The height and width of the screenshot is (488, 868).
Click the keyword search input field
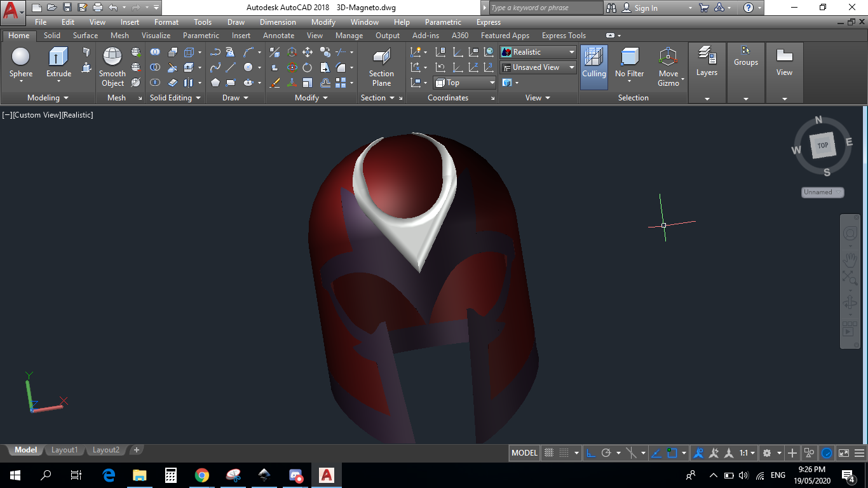click(x=545, y=8)
